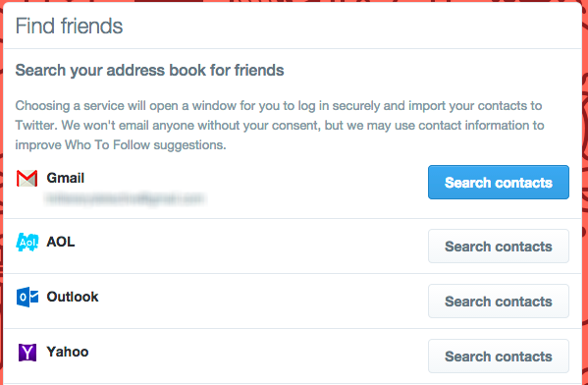Click the Find friends title

[69, 26]
